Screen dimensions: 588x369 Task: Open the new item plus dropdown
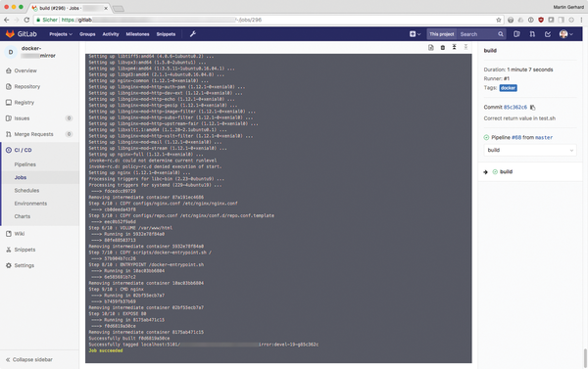(x=415, y=34)
